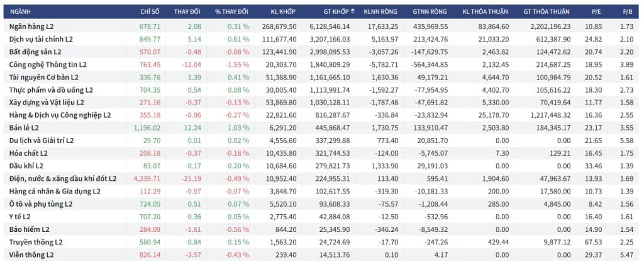Open Ngân hàng L2 sector row
644x264 pixels.
322,26
